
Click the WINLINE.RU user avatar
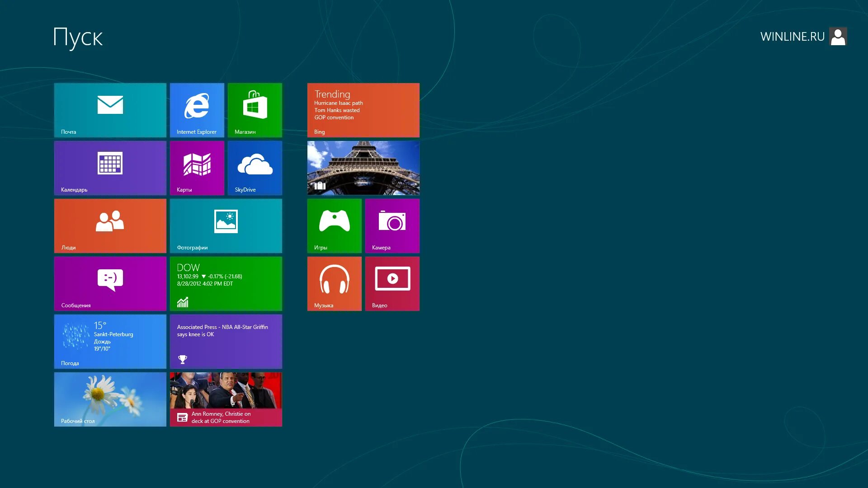838,36
